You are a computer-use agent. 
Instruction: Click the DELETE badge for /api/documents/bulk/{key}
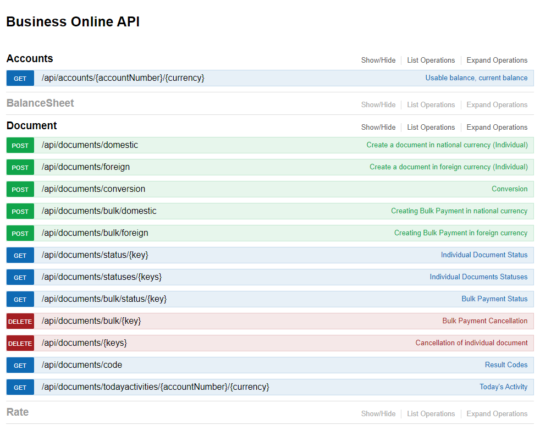click(20, 321)
